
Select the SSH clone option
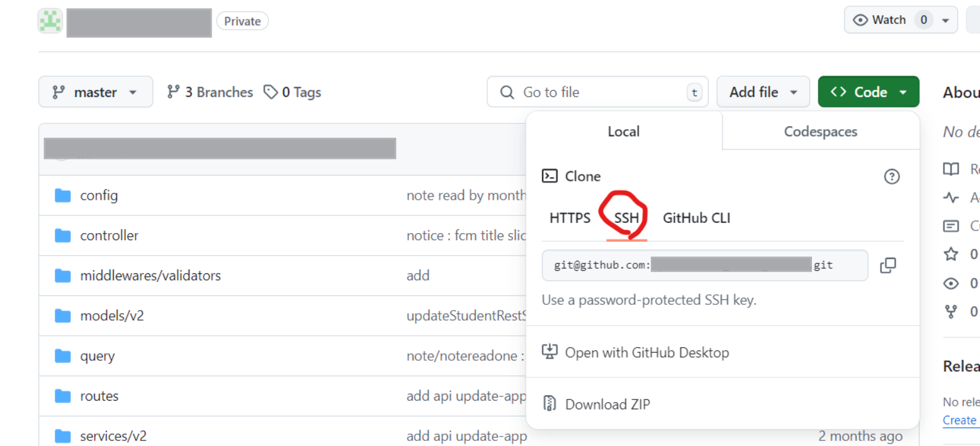(627, 218)
